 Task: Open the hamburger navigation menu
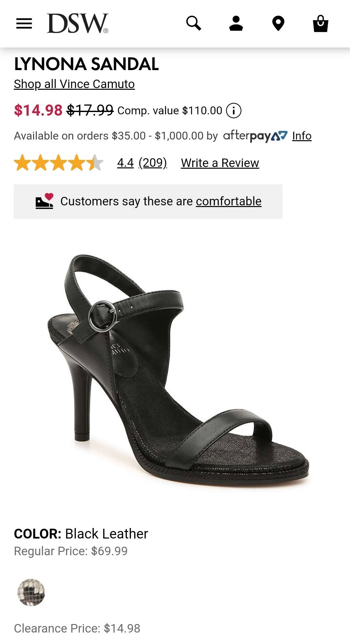(x=24, y=24)
